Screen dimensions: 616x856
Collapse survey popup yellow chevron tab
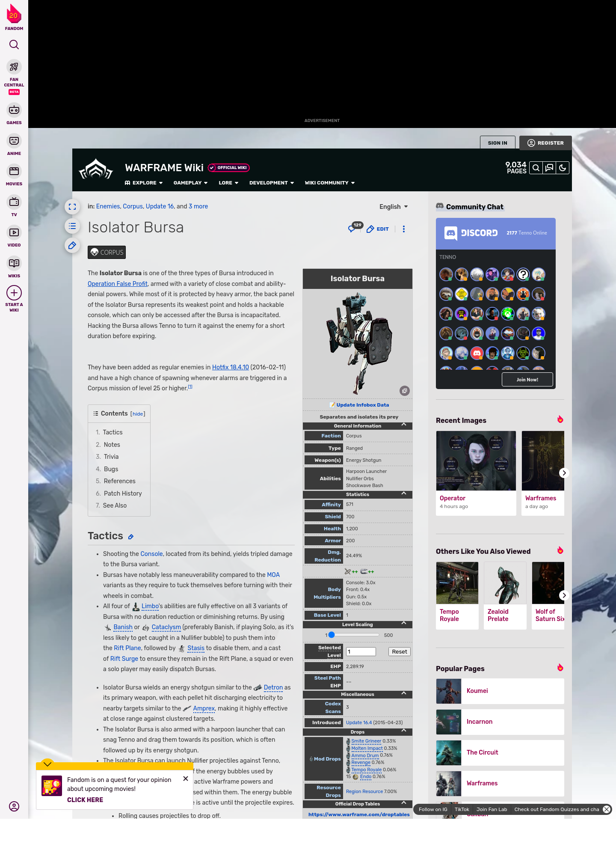[47, 764]
